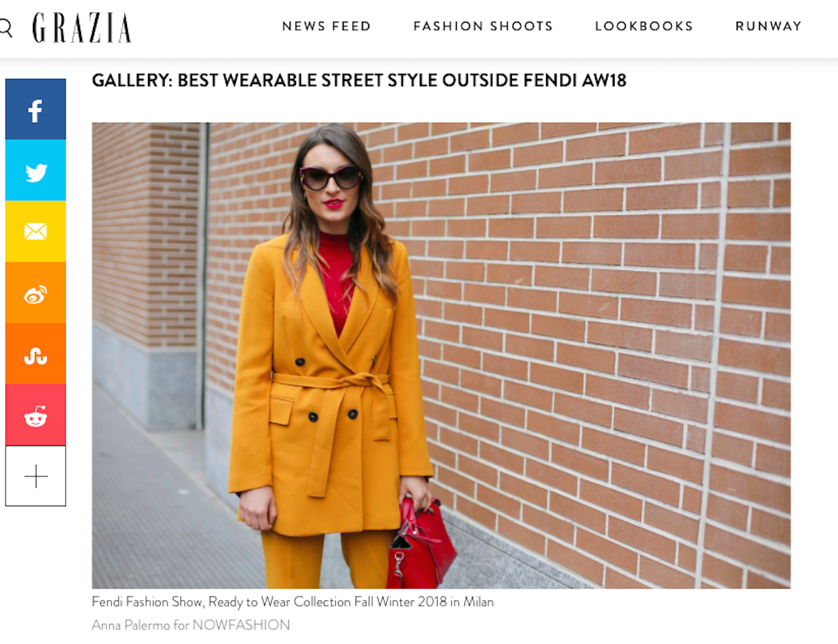This screenshot has width=838, height=644.
Task: Share on StumbleUpon
Action: 36,354
